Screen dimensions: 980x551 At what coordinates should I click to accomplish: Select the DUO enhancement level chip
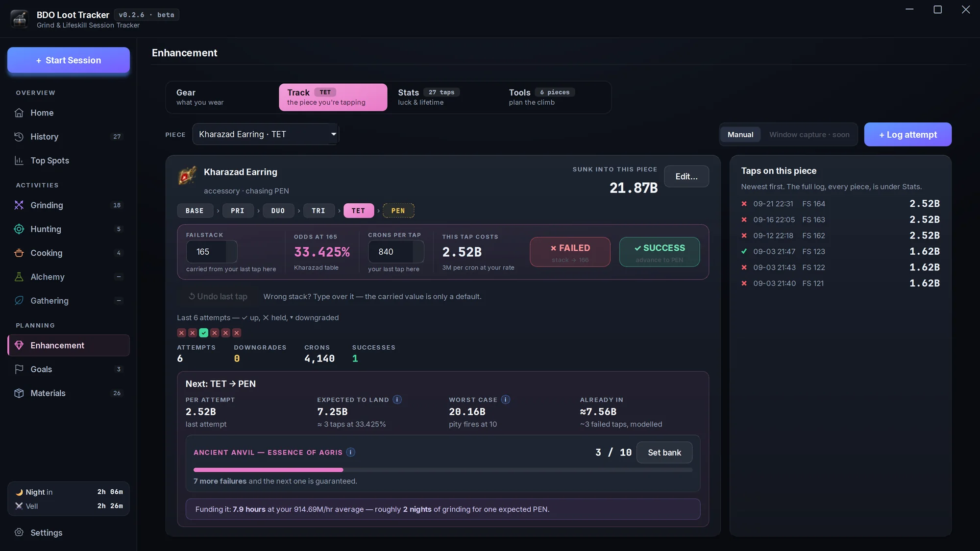click(x=278, y=211)
